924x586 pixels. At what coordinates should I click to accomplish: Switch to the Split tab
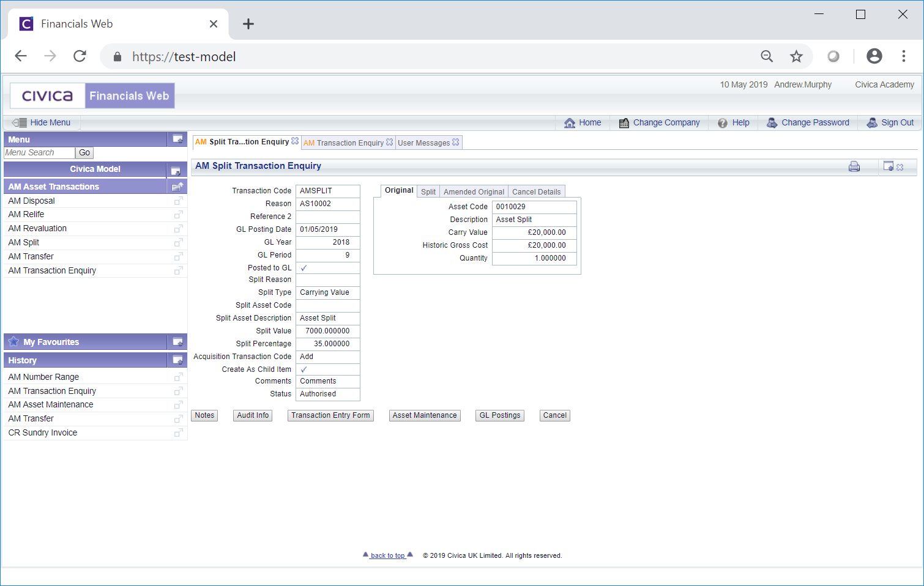pyautogui.click(x=428, y=192)
